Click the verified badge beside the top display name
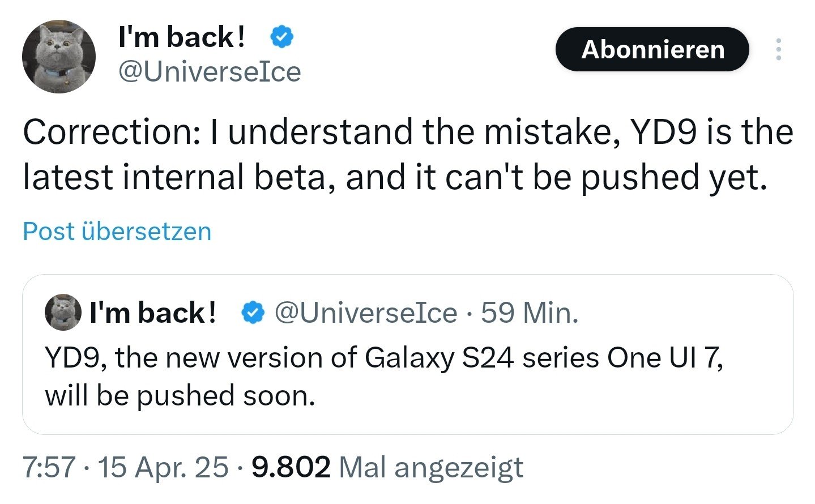 (x=281, y=37)
